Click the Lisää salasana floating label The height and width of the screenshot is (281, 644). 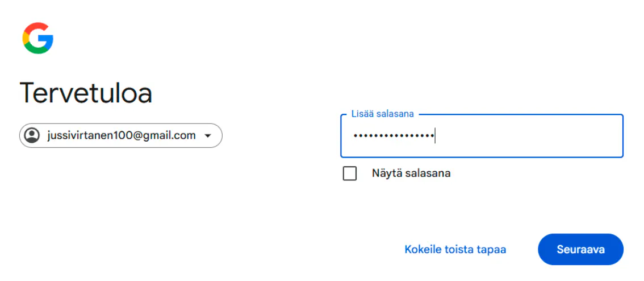point(383,114)
